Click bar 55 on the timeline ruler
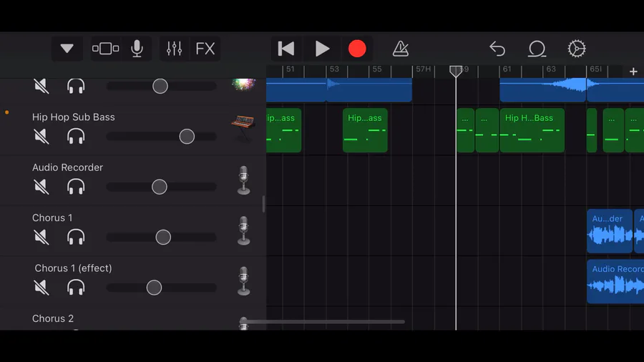Viewport: 644px width, 362px height. 376,69
